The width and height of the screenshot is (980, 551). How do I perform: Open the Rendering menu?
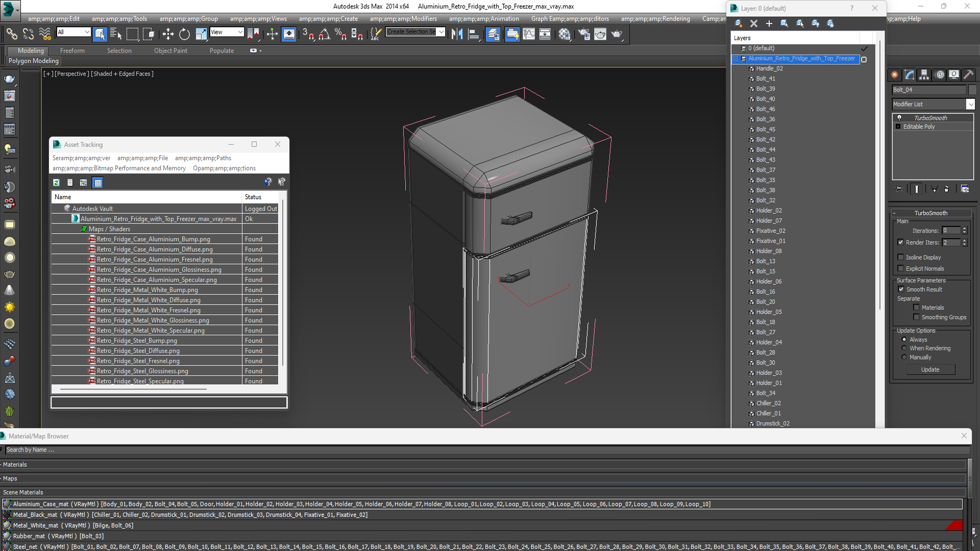coord(655,19)
